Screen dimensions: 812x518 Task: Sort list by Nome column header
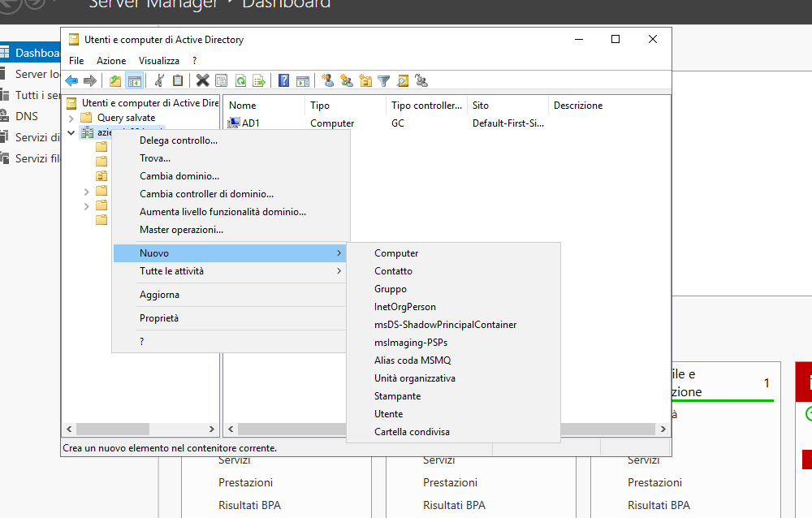click(x=266, y=106)
